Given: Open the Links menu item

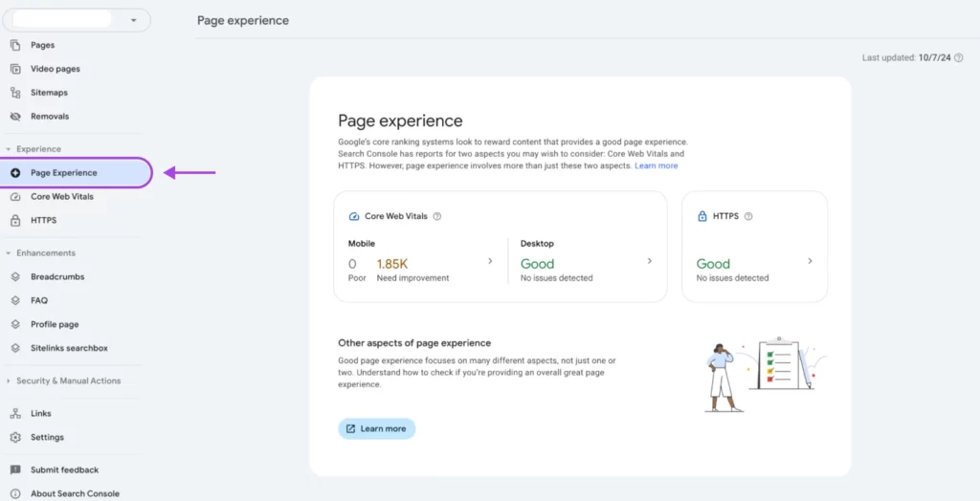Looking at the screenshot, I should (41, 414).
